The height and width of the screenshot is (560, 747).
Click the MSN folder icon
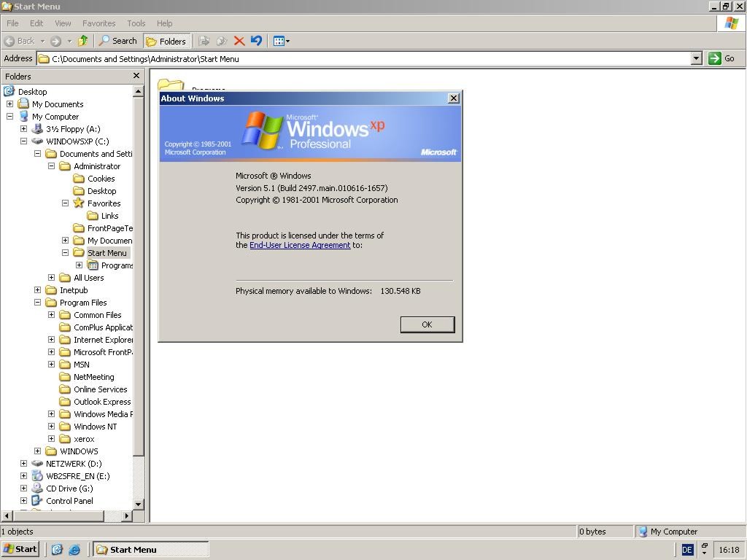tap(65, 365)
